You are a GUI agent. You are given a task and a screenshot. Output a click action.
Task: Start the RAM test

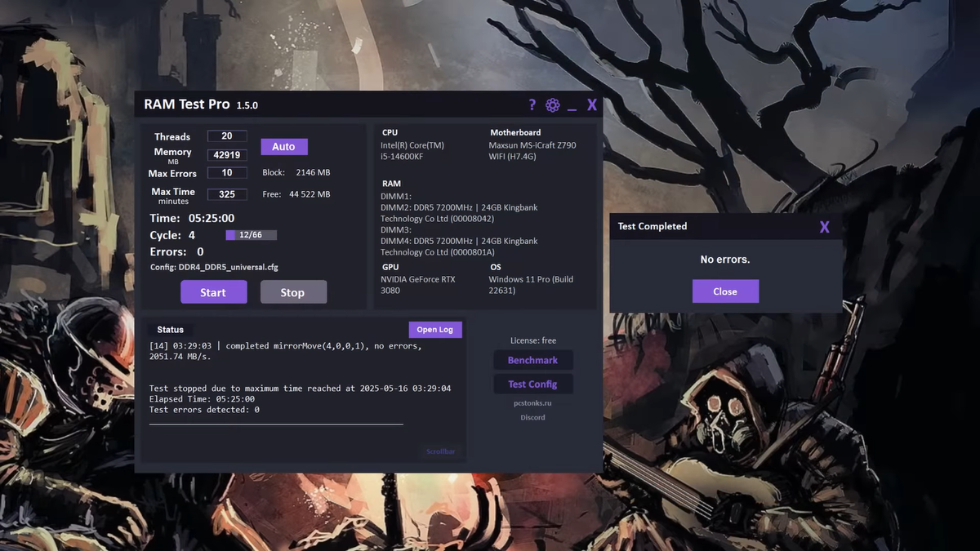pyautogui.click(x=213, y=292)
